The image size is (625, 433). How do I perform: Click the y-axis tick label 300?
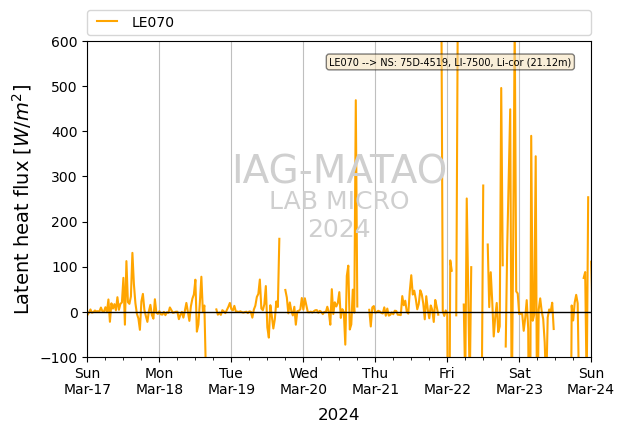[64, 177]
